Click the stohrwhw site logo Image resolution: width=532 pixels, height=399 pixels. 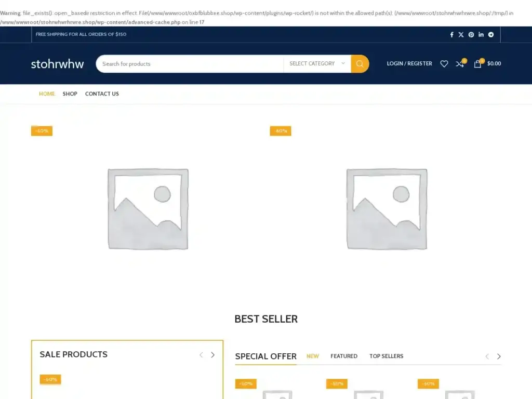click(57, 64)
